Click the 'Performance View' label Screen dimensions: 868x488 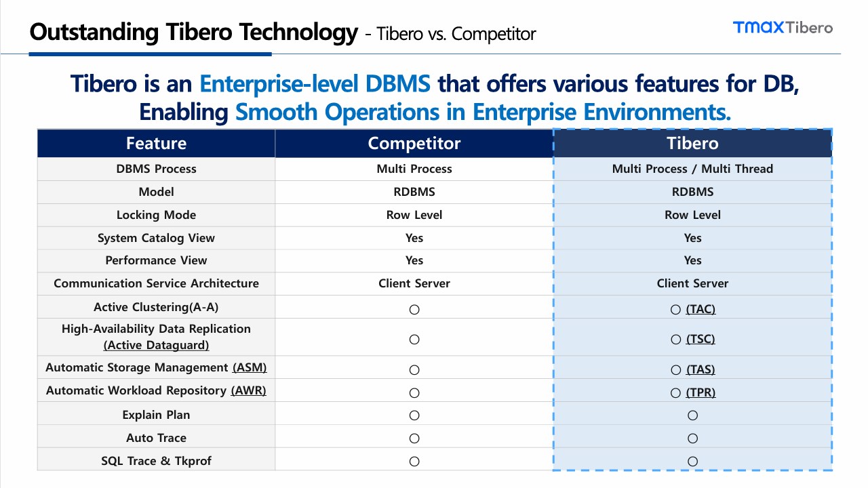[156, 260]
